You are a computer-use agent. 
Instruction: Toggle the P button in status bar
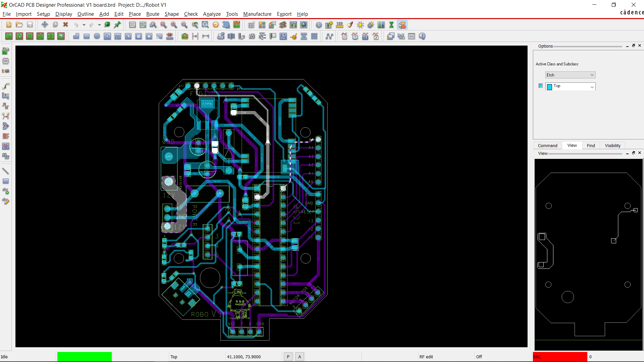pos(288,357)
